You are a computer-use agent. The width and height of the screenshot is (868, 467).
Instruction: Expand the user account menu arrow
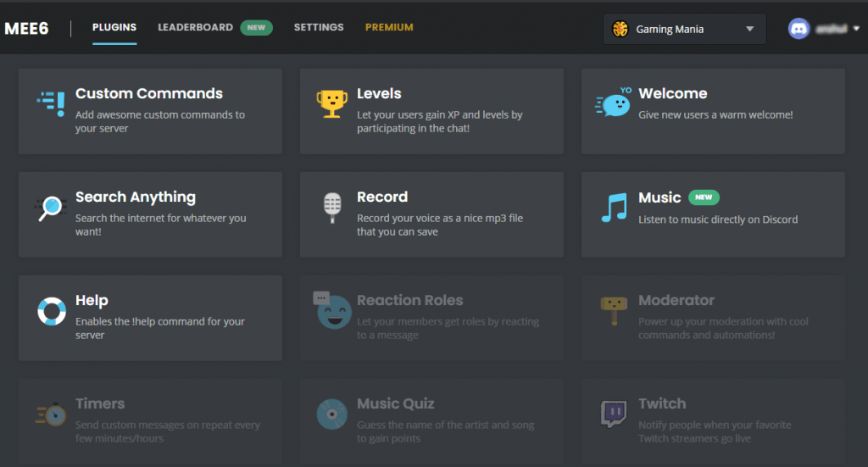coord(856,29)
